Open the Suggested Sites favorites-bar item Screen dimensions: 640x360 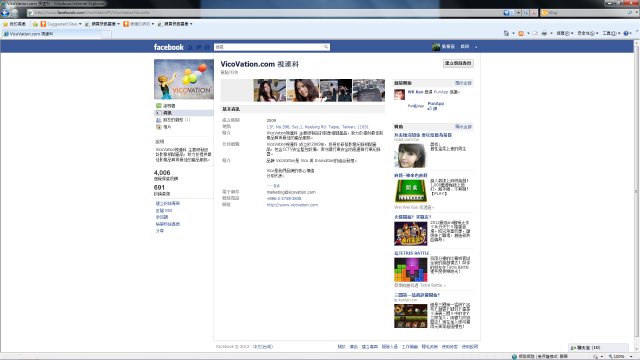61,24
